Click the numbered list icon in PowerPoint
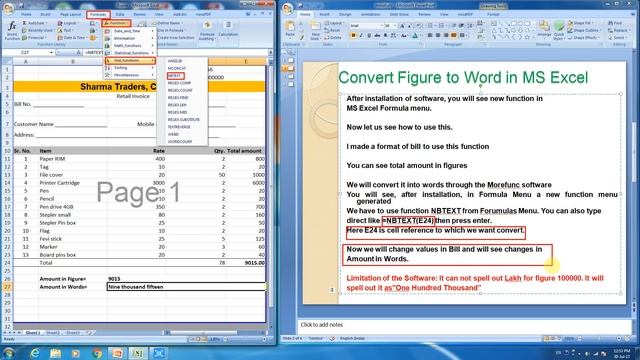Viewport: 640px width, 360px height. click(x=442, y=26)
